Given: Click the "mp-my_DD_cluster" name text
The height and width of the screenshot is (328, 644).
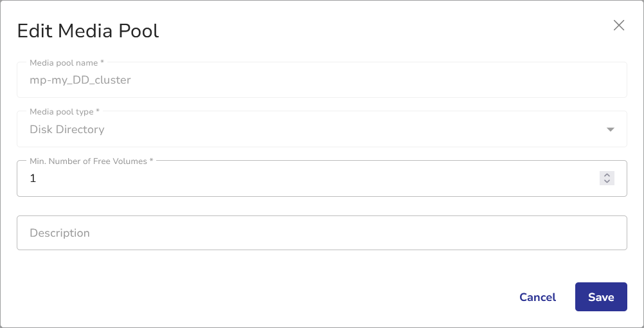Looking at the screenshot, I should pyautogui.click(x=80, y=80).
